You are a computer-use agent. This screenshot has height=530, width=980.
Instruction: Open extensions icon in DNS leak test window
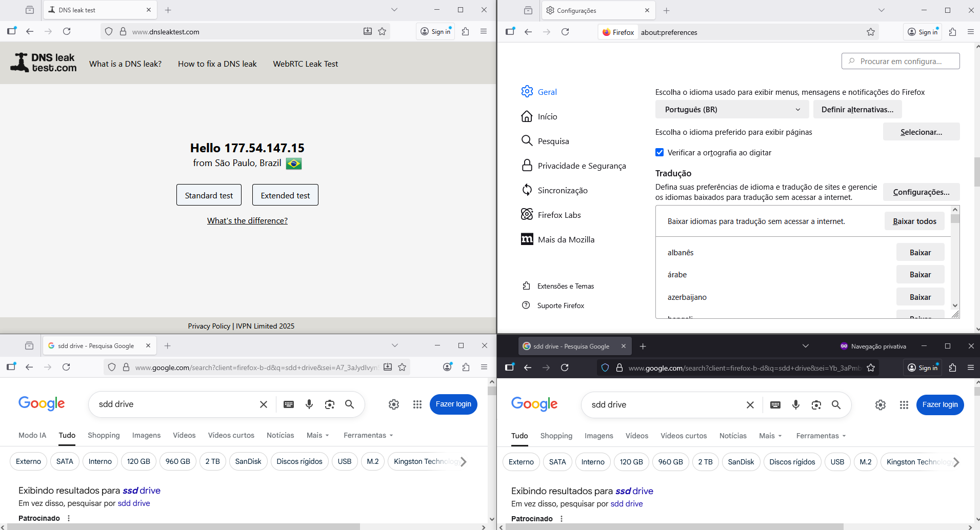[x=465, y=31]
